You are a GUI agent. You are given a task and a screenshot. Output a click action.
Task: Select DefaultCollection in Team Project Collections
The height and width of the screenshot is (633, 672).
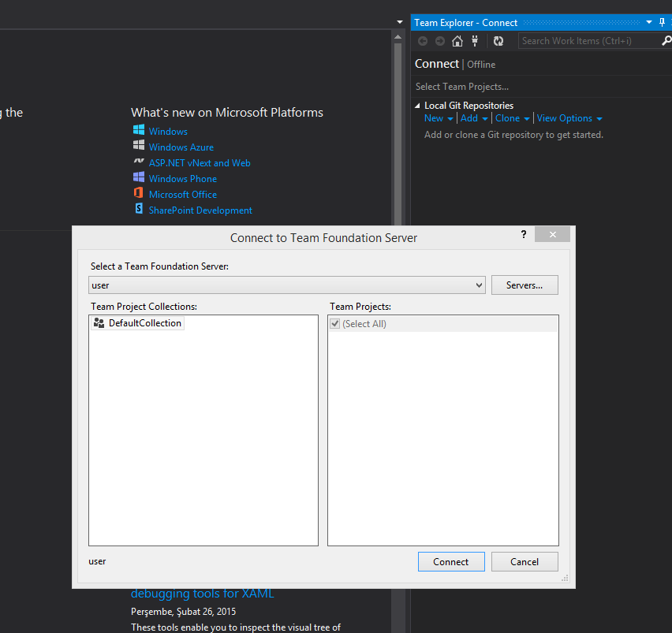coord(138,323)
